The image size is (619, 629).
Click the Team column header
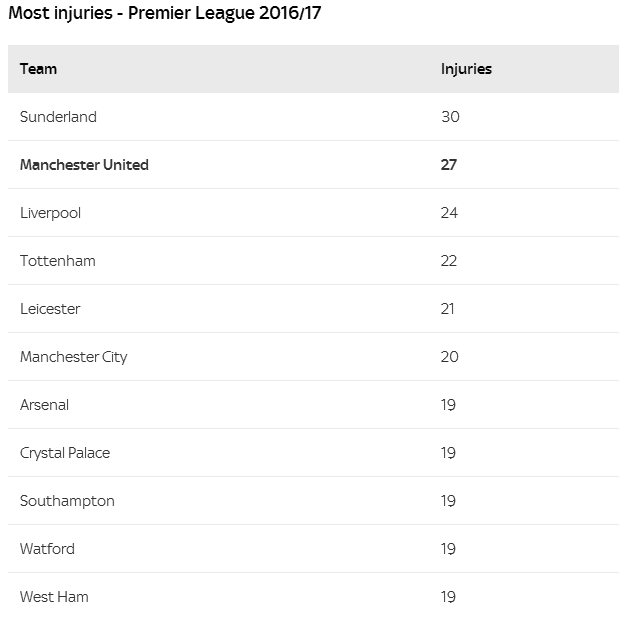coord(39,69)
